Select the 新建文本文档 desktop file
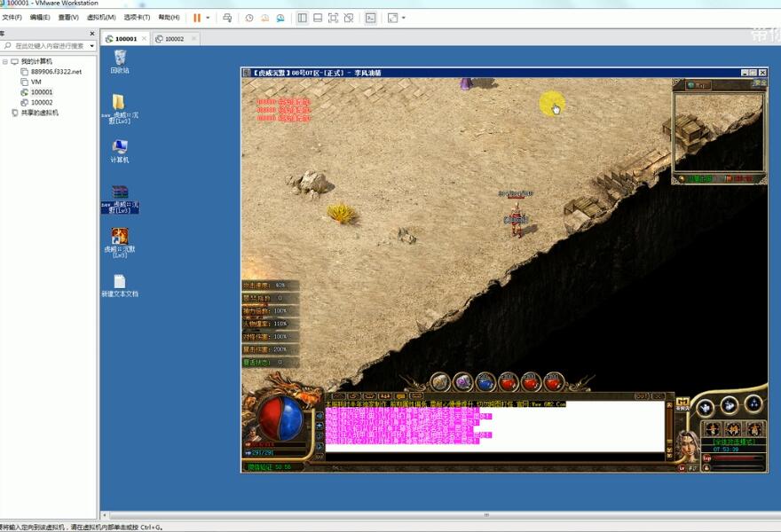The width and height of the screenshot is (781, 532). (x=120, y=286)
